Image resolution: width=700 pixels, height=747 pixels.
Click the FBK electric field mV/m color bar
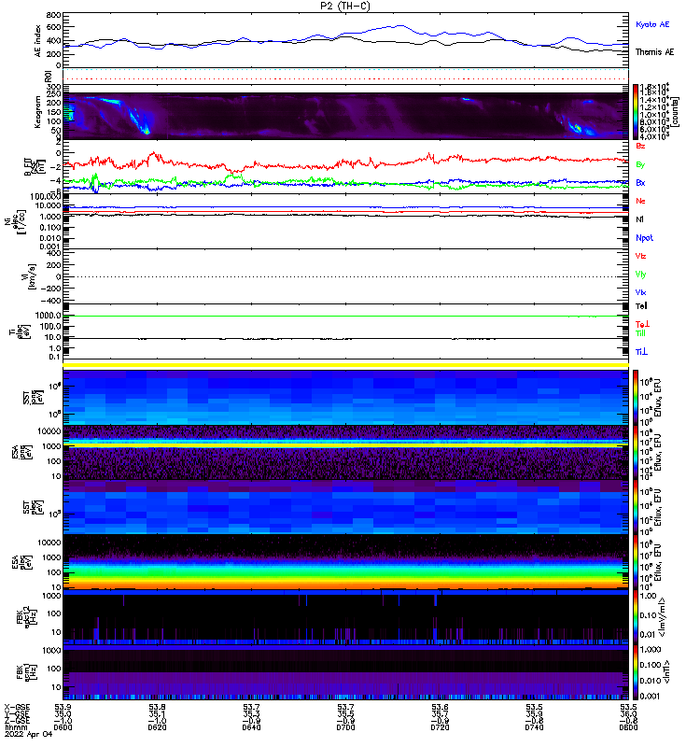pos(636,617)
